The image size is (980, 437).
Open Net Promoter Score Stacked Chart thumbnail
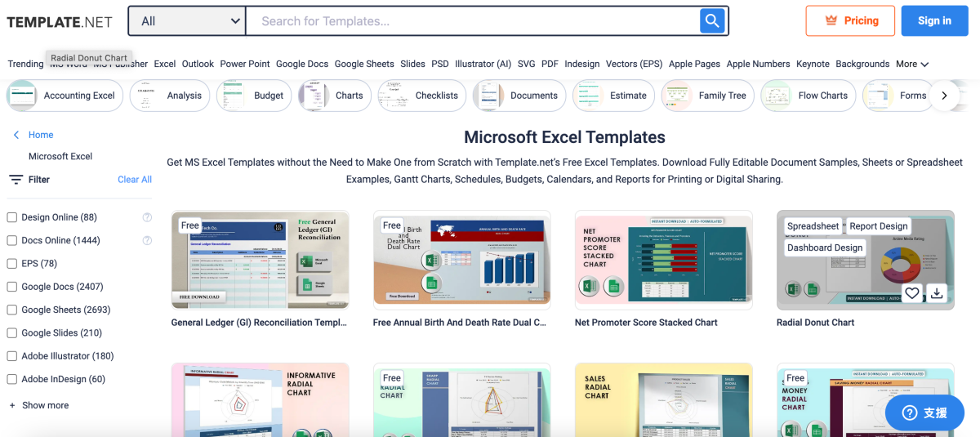[664, 260]
